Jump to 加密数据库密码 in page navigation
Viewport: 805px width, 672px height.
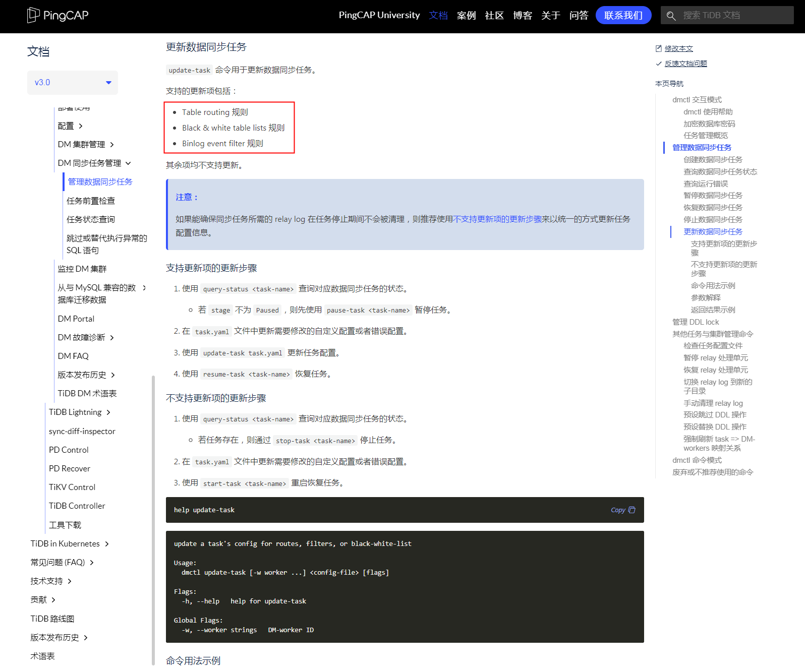click(x=709, y=124)
